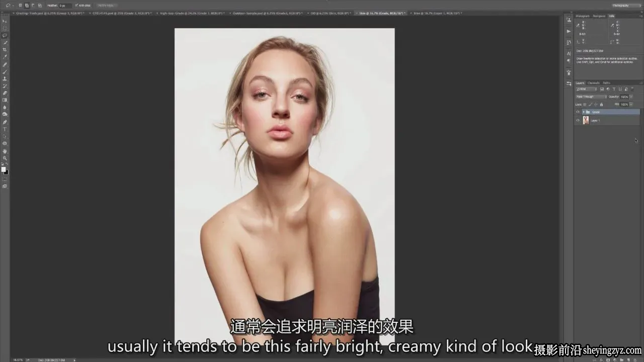Select the Crop tool
This screenshot has width=644, height=362.
coord(5,50)
